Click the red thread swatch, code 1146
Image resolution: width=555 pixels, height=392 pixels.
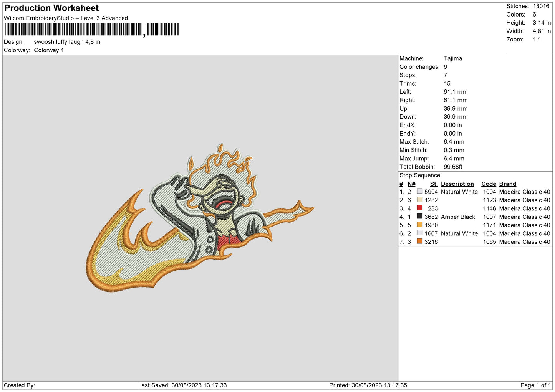tap(420, 208)
